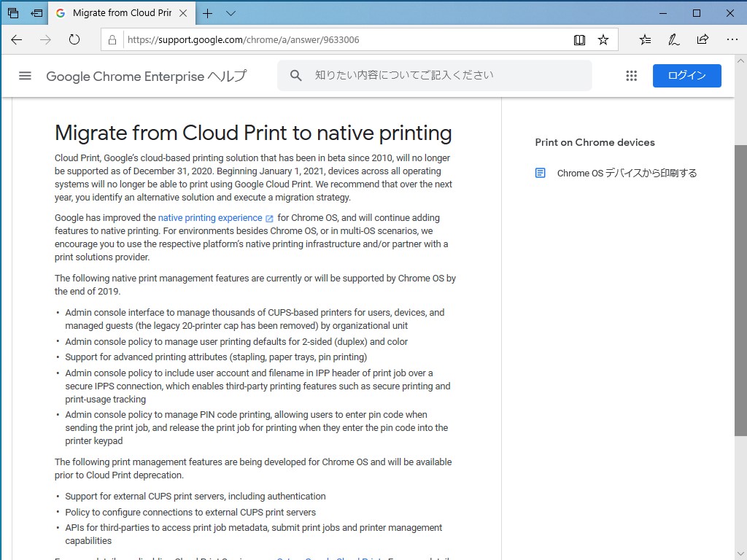Show tabs you've set aside
Viewport: 747px width, 560px height.
(13, 13)
